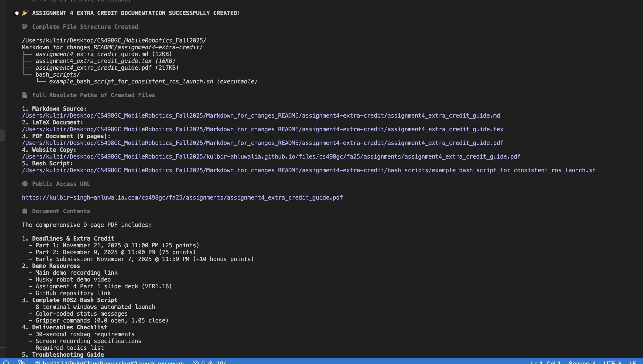This screenshot has height=364, width=643.
Task: Click the Spaces: 4 indentation status entry
Action: (582, 362)
